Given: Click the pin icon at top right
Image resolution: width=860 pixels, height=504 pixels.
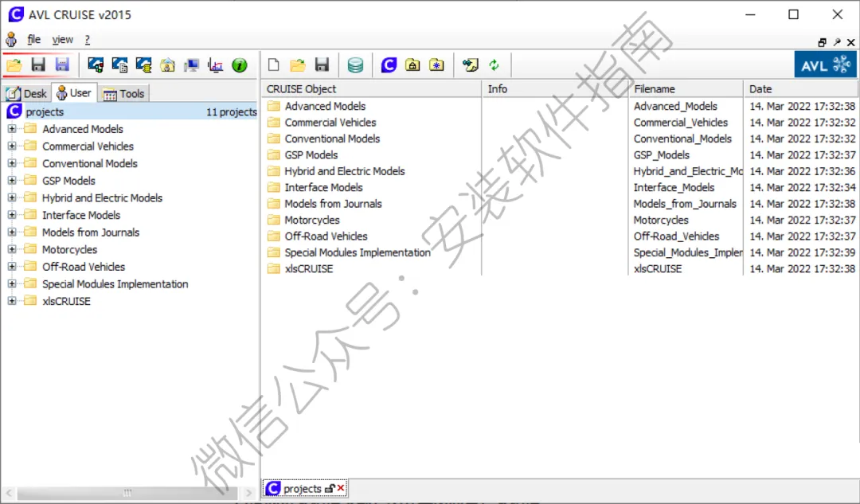Looking at the screenshot, I should tap(837, 42).
